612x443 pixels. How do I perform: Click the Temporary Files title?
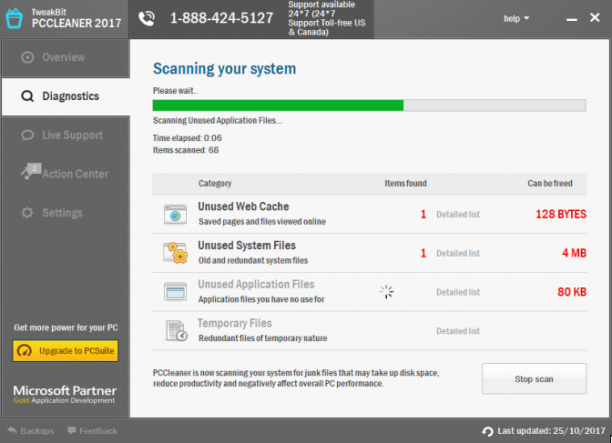[235, 323]
